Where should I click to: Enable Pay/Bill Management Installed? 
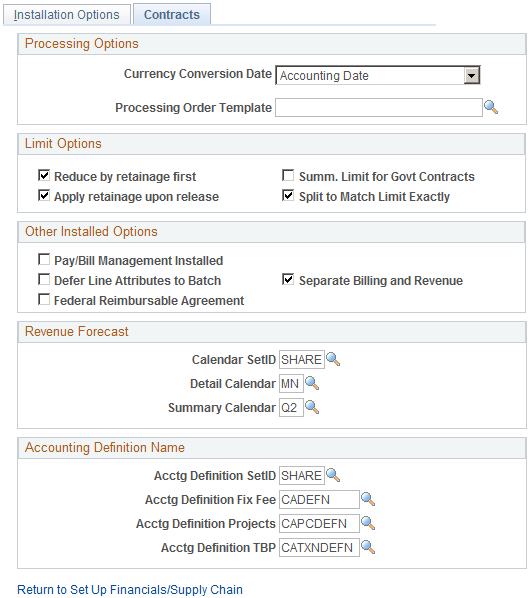tap(44, 260)
